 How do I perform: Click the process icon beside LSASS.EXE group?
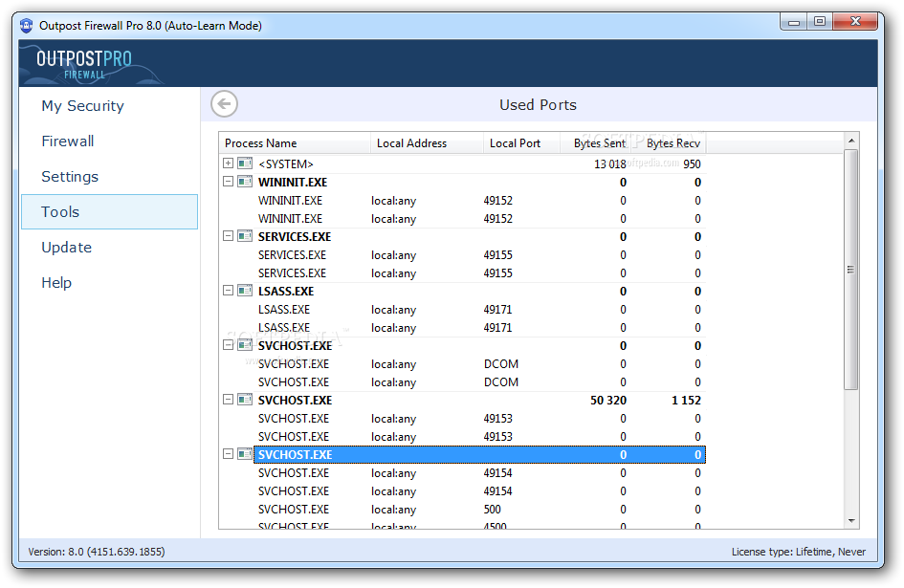pos(245,291)
